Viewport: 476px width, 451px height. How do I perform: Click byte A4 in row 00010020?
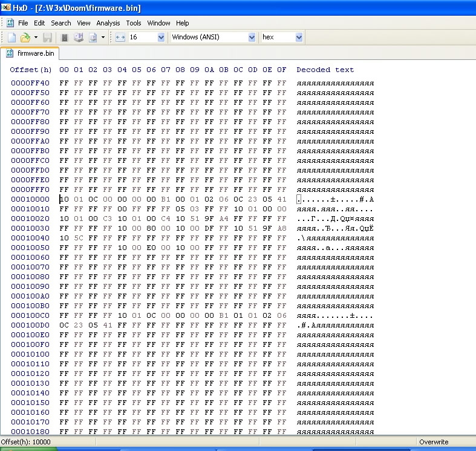[223, 219]
